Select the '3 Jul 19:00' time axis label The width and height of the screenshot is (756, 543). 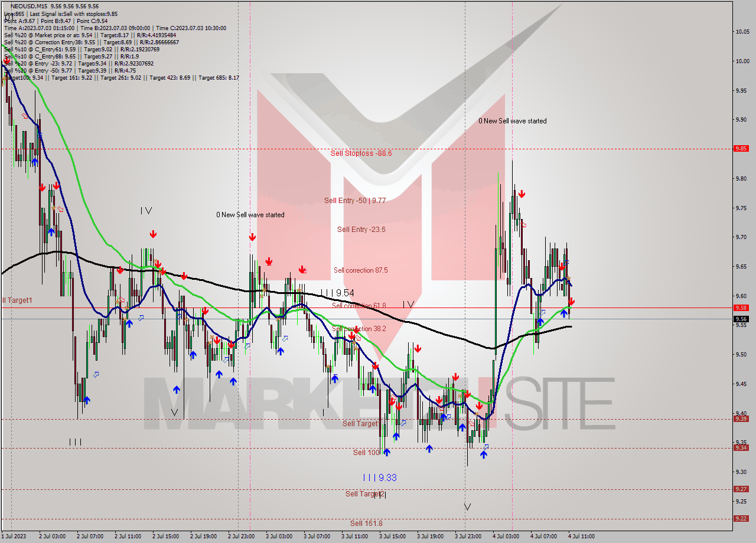click(430, 537)
